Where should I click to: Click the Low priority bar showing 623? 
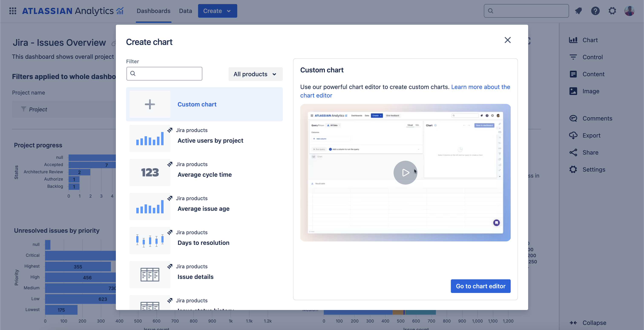(x=80, y=299)
